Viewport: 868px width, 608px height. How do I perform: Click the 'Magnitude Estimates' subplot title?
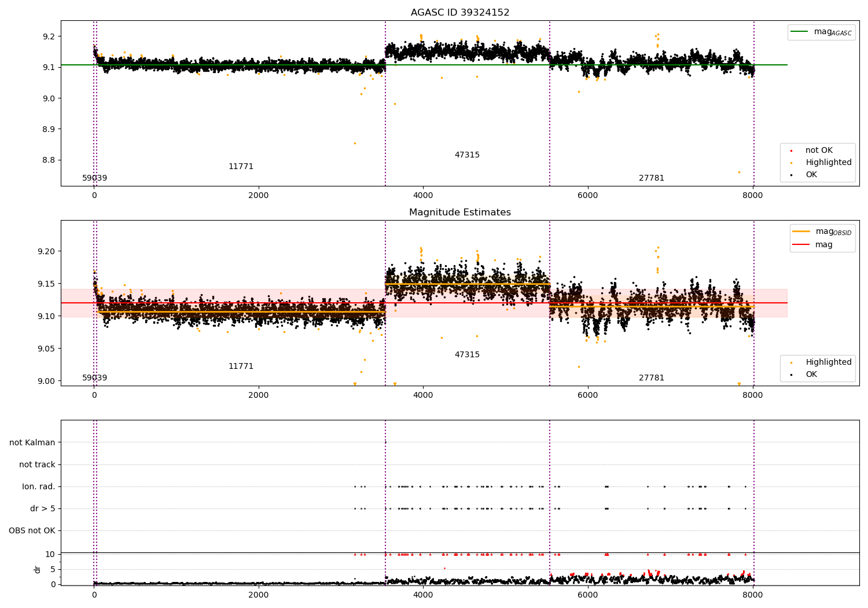[460, 213]
